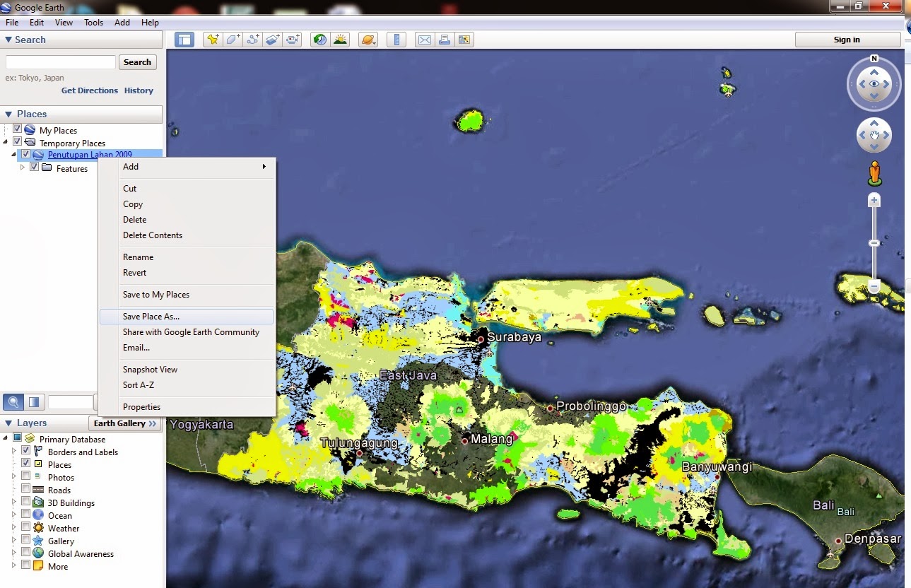The width and height of the screenshot is (911, 588).
Task: Click the Sign in button
Action: coord(847,40)
